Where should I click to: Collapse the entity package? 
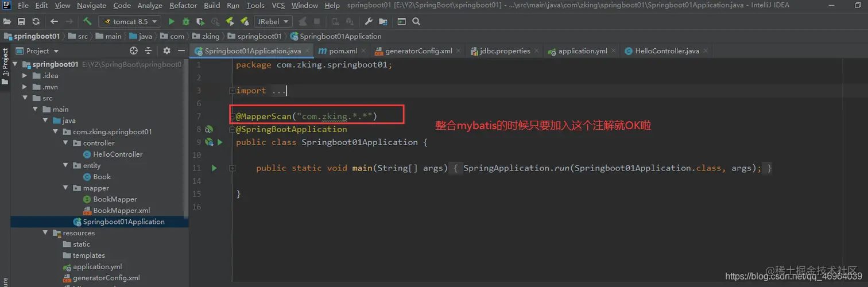coord(66,165)
